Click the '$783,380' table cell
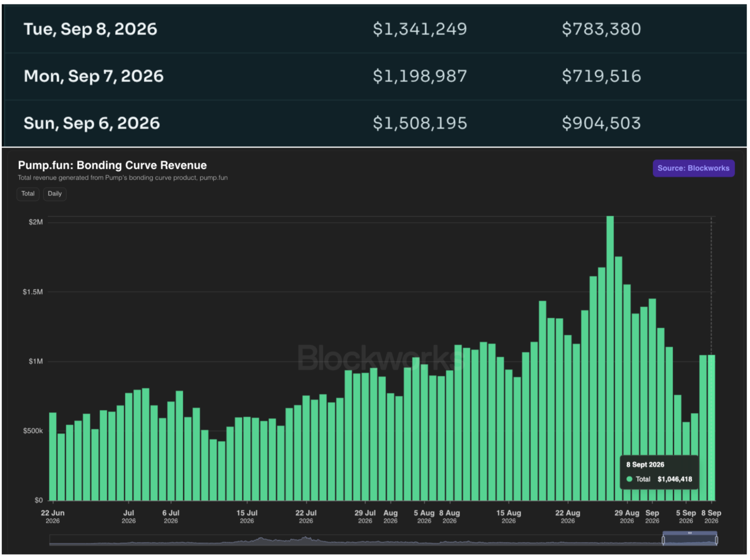The width and height of the screenshot is (750, 560). coord(601,29)
